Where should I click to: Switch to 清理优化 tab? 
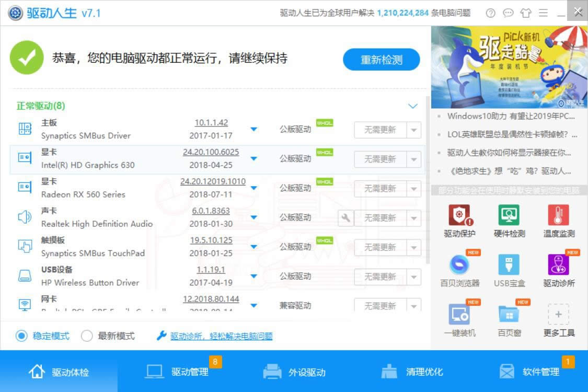coord(412,372)
